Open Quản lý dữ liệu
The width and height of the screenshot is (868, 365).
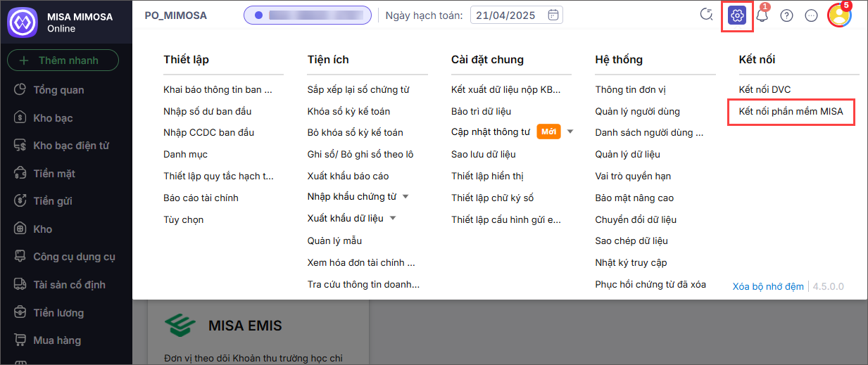pyautogui.click(x=627, y=154)
